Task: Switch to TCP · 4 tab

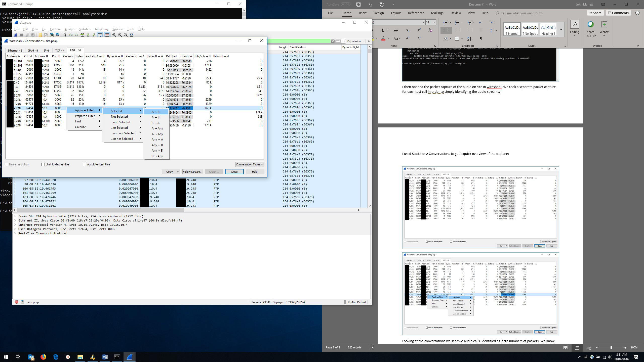Action: point(60,50)
